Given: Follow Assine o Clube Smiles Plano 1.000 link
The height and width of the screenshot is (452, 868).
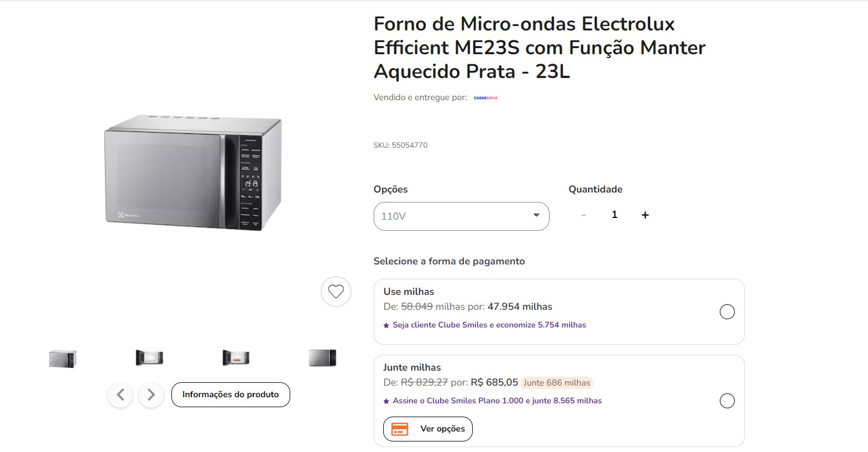Looking at the screenshot, I should click(x=497, y=401).
